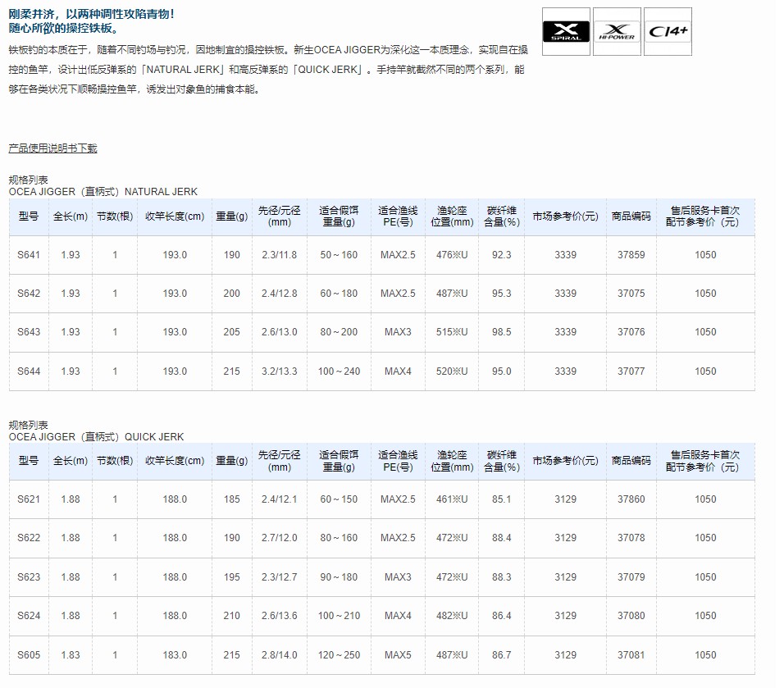This screenshot has width=784, height=688.
Task: Click product code 37075
Action: (631, 294)
